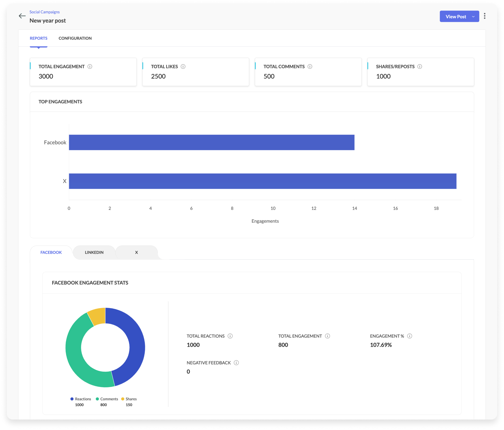Click info icon beside Facebook stats Total Engagement
The image size is (504, 430).
click(328, 336)
